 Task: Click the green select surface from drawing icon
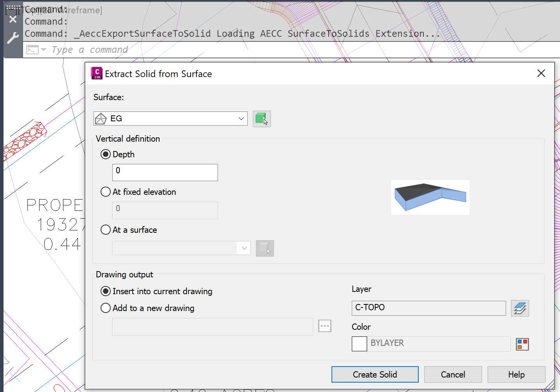click(261, 119)
